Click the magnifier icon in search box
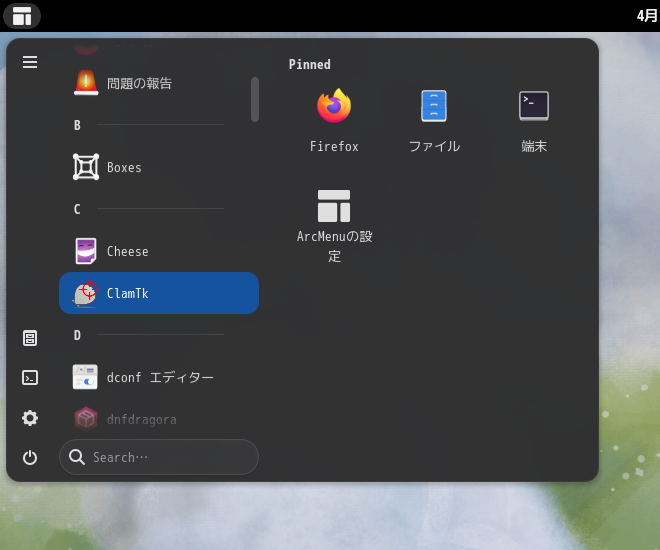This screenshot has height=550, width=660. pos(77,457)
